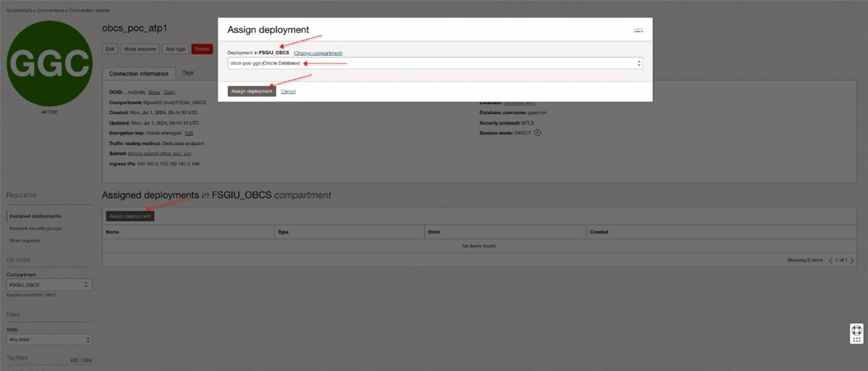Switch to the Connection information tab
The image size is (868, 371).
(139, 74)
